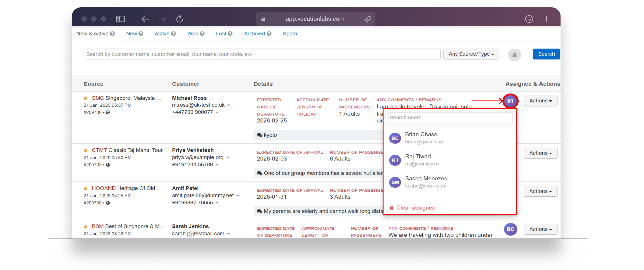Click the help icon next to Won tab

tap(202, 34)
